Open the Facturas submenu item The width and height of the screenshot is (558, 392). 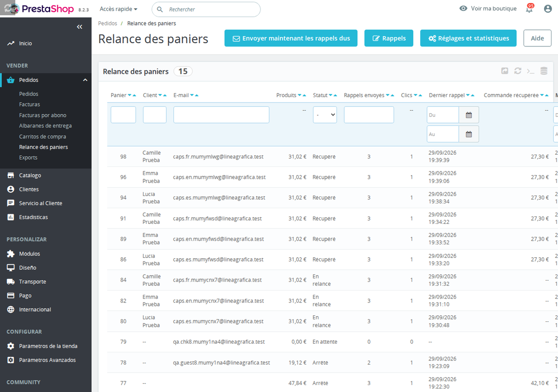pyautogui.click(x=29, y=105)
